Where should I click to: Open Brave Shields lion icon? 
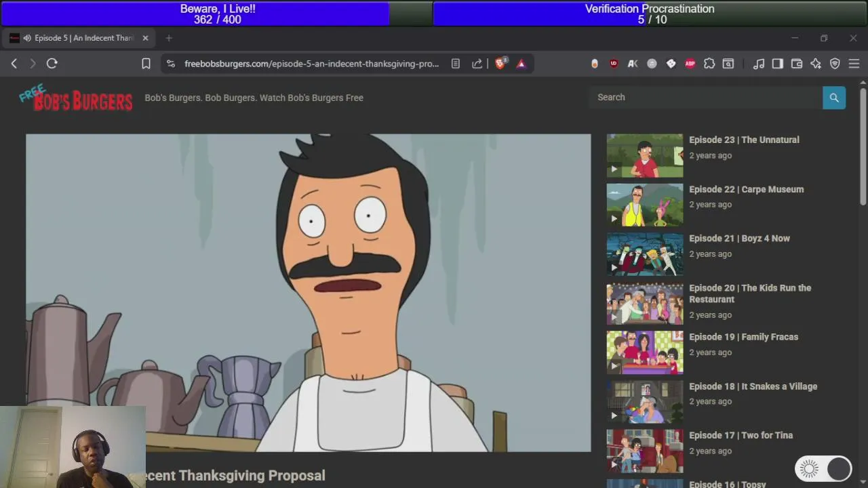pyautogui.click(x=500, y=64)
